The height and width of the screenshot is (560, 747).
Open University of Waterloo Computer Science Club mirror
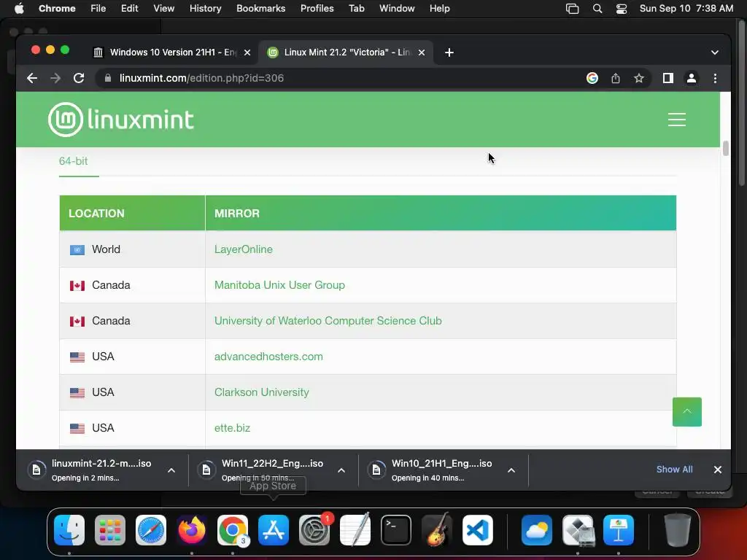coord(328,321)
